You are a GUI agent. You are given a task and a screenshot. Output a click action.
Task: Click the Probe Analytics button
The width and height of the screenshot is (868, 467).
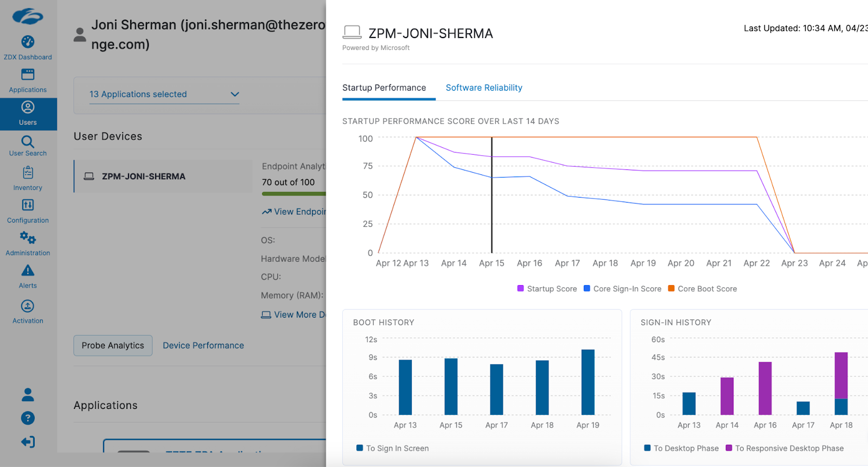tap(113, 345)
